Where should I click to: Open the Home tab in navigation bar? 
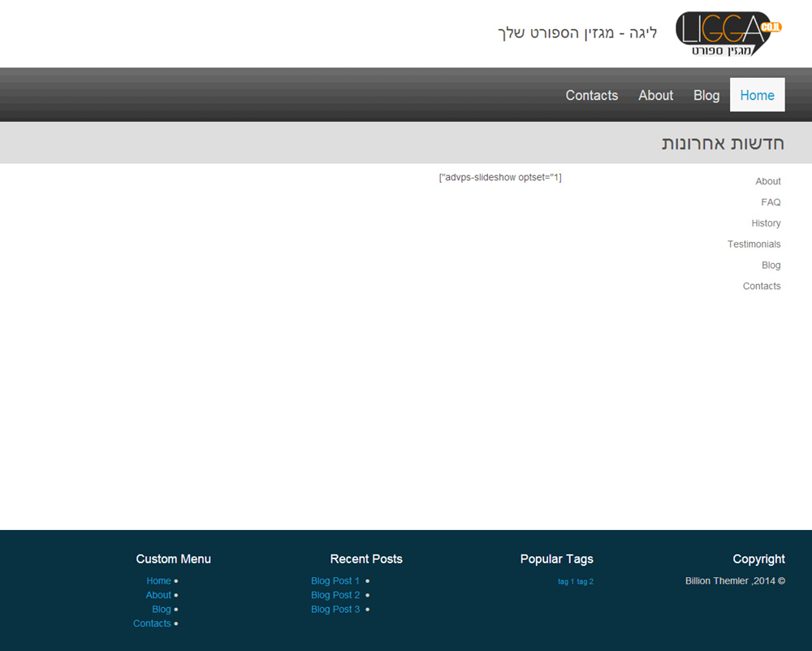pos(757,95)
